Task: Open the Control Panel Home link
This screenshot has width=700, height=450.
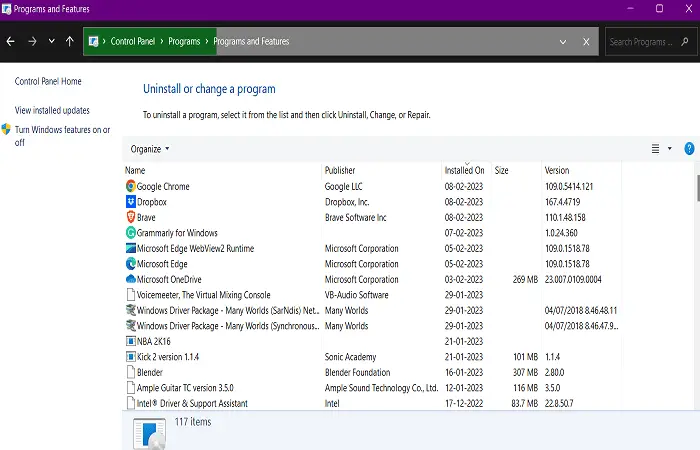Action: pos(48,81)
